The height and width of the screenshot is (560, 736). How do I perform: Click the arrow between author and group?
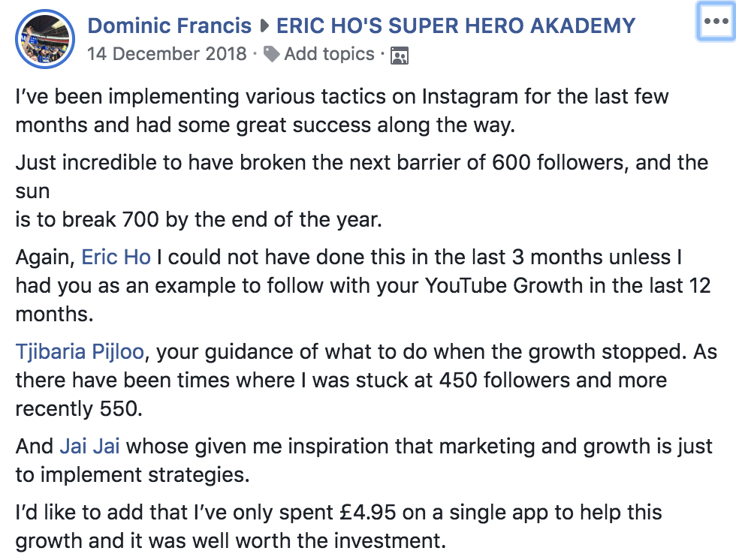coord(264,26)
